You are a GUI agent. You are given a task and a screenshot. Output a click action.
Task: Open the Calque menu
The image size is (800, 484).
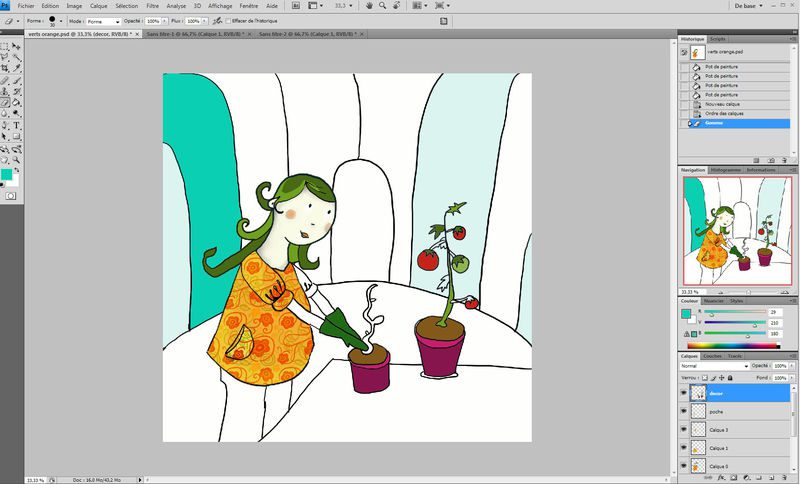click(98, 6)
